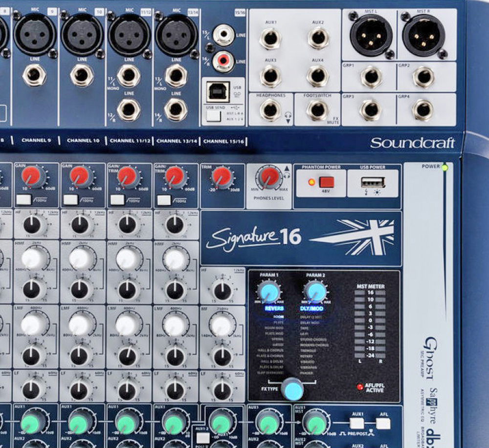This screenshot has width=489, height=448.
Task: Turn the Channel 9 red GAIN knob
Action: pos(34,177)
